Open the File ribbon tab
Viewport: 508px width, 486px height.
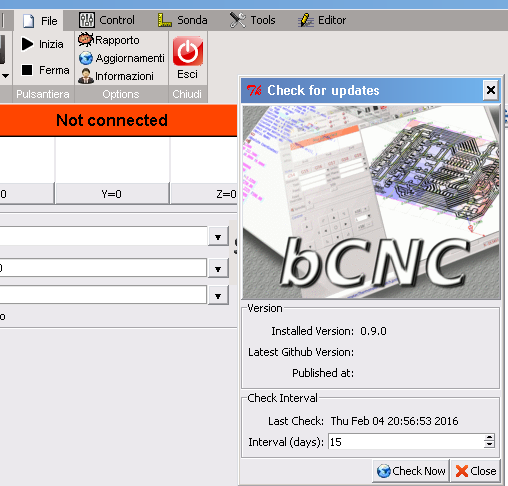pyautogui.click(x=39, y=21)
